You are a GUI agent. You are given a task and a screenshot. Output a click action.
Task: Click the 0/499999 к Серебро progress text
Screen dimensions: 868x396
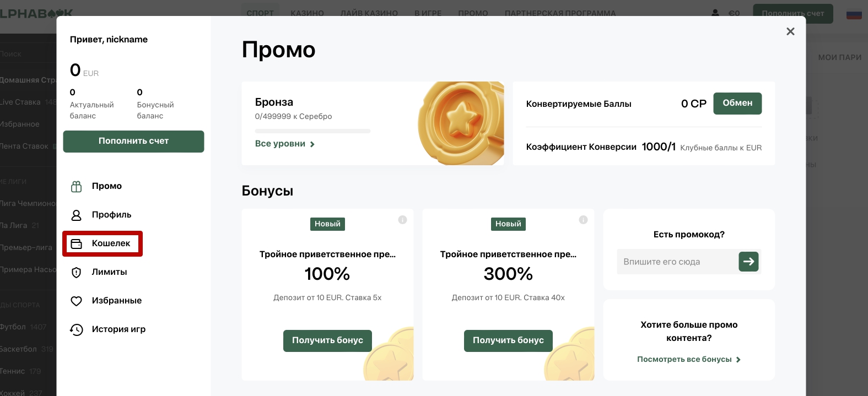click(293, 116)
